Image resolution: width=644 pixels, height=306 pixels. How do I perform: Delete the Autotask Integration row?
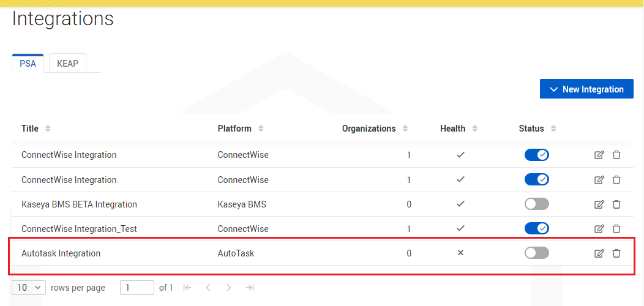pos(616,253)
